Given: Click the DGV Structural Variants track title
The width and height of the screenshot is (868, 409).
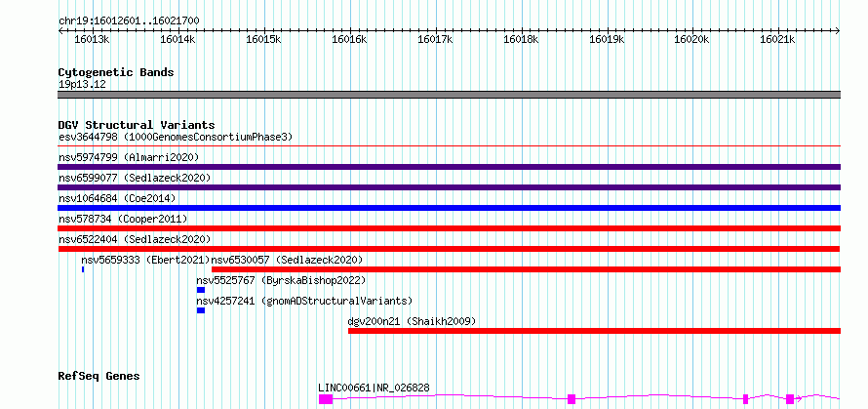Looking at the screenshot, I should 137,125.
